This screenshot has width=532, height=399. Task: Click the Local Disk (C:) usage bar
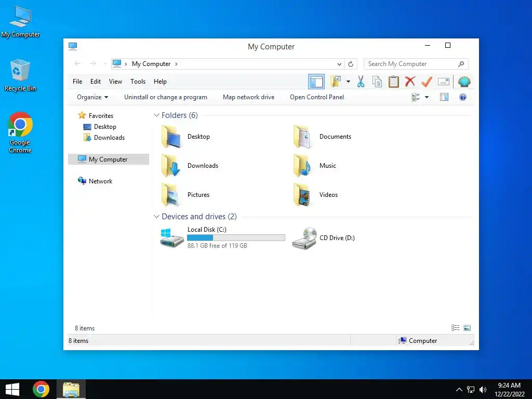pyautogui.click(x=236, y=238)
